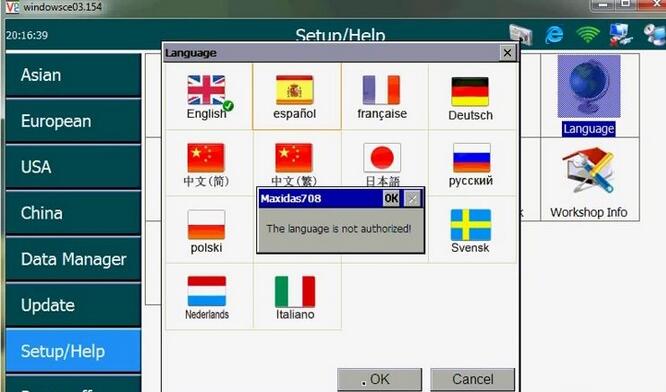Viewport: 666px width, 392px height.
Task: Open Internet Explorer icon in top bar
Action: [554, 35]
